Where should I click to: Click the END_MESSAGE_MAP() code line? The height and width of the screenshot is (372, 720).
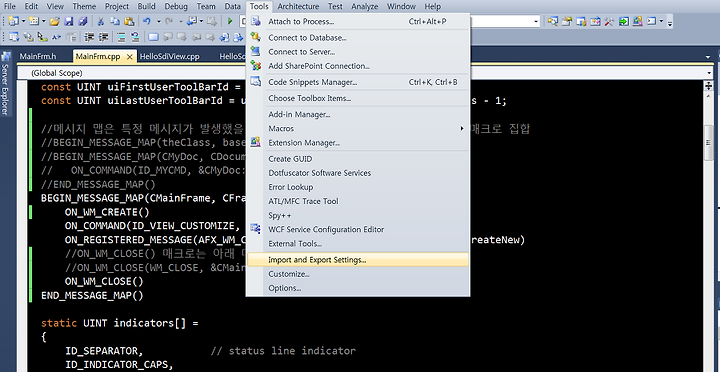(x=92, y=295)
